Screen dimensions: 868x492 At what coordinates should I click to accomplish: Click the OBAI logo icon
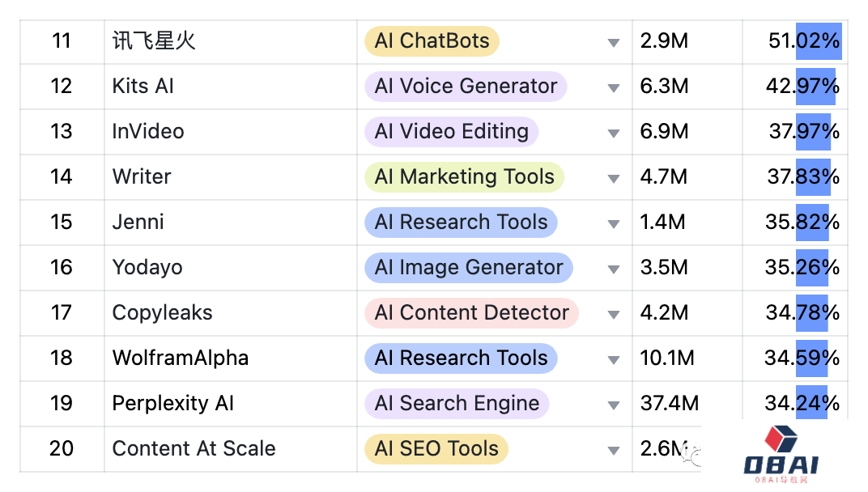(781, 454)
